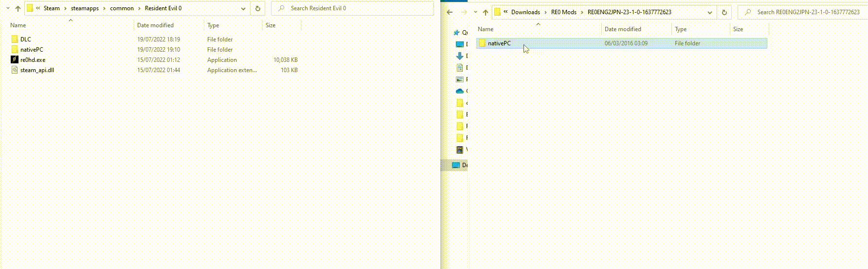
Task: Click the Up arrow in Resident Evil 0 window
Action: click(x=18, y=8)
